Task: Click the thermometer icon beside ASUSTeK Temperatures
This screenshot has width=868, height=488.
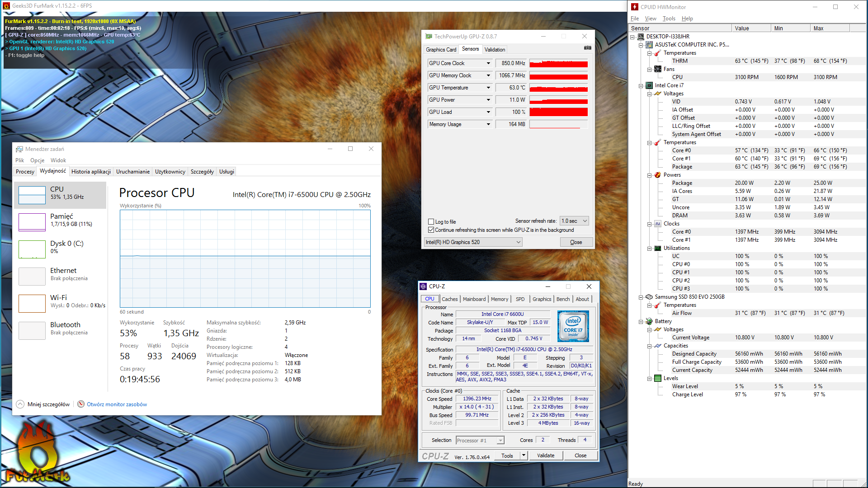Action: coord(658,53)
